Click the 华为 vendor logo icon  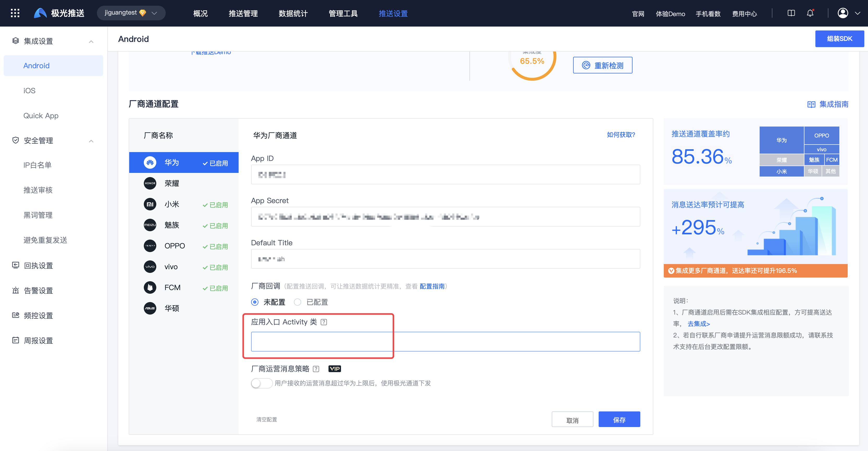(x=150, y=163)
